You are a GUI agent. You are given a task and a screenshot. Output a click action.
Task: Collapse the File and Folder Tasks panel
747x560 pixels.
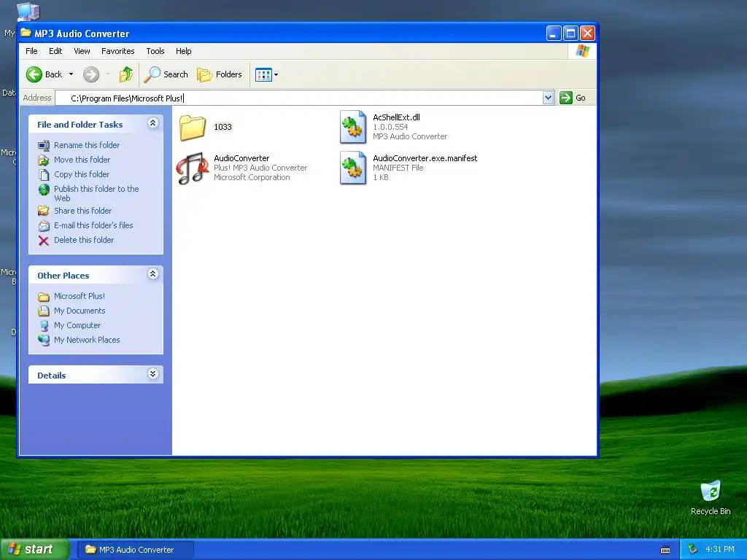153,123
